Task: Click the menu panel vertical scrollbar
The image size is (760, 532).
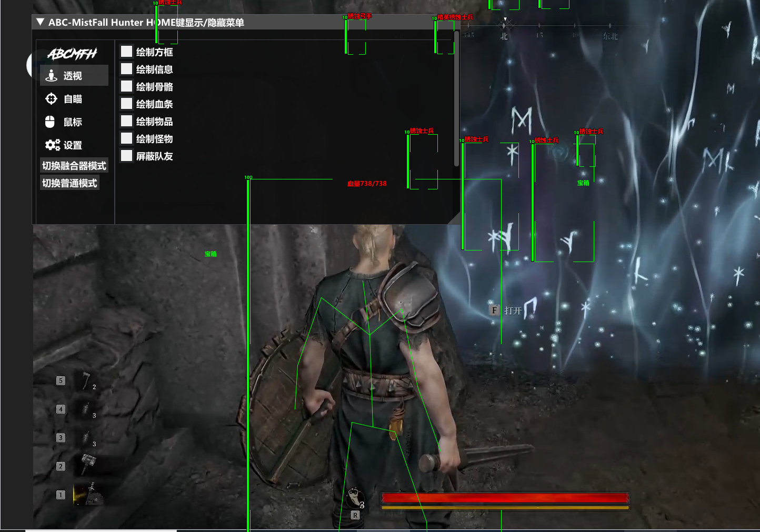Action: (456, 99)
